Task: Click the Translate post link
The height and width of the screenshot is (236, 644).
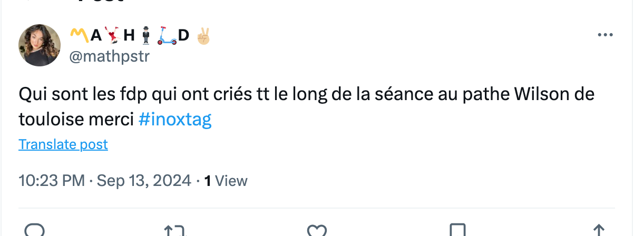Action: coord(63,144)
